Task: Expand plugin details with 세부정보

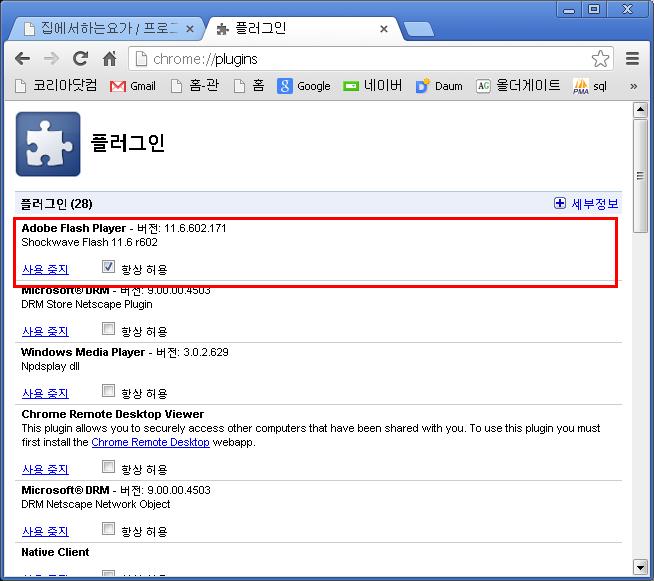Action: tap(586, 204)
